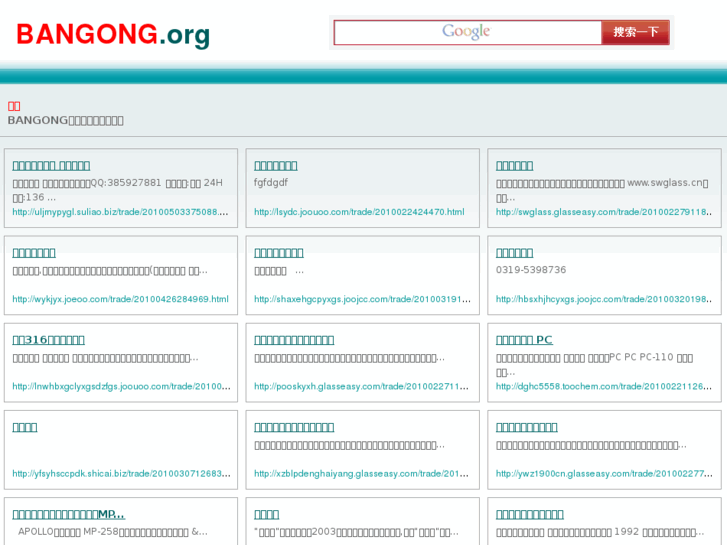
Task: Click title above xzblpdenghaiyang.glasseasy.com listing
Action: point(294,427)
